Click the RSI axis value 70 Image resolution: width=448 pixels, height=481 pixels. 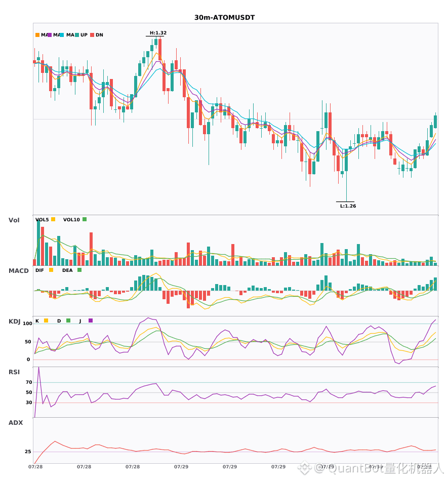[29, 382]
